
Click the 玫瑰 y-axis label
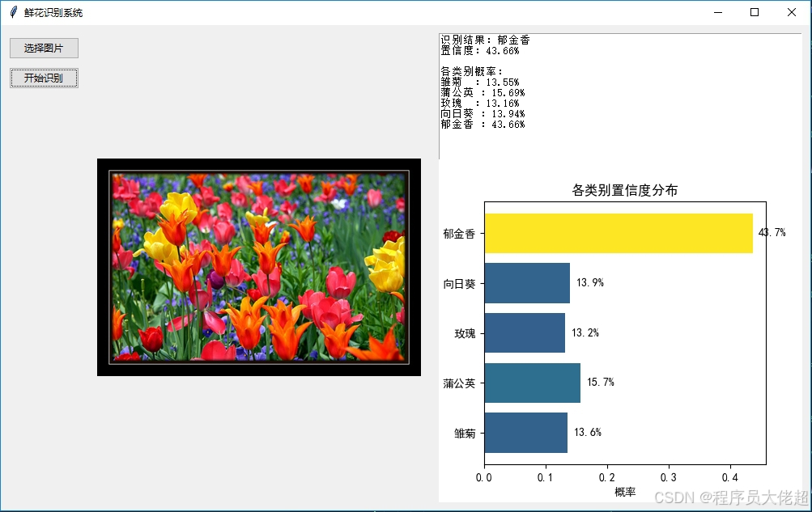pyautogui.click(x=465, y=333)
